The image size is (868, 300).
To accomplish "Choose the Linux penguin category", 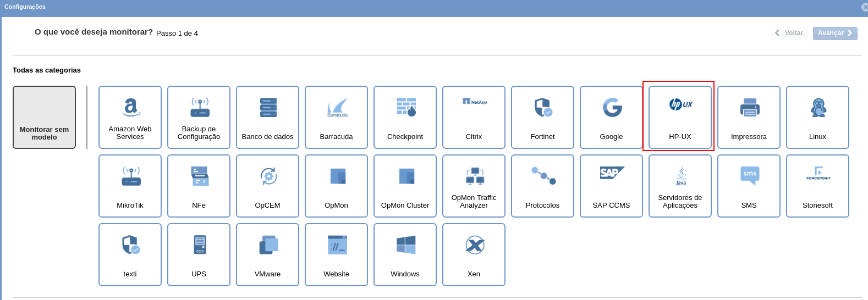I will [817, 117].
